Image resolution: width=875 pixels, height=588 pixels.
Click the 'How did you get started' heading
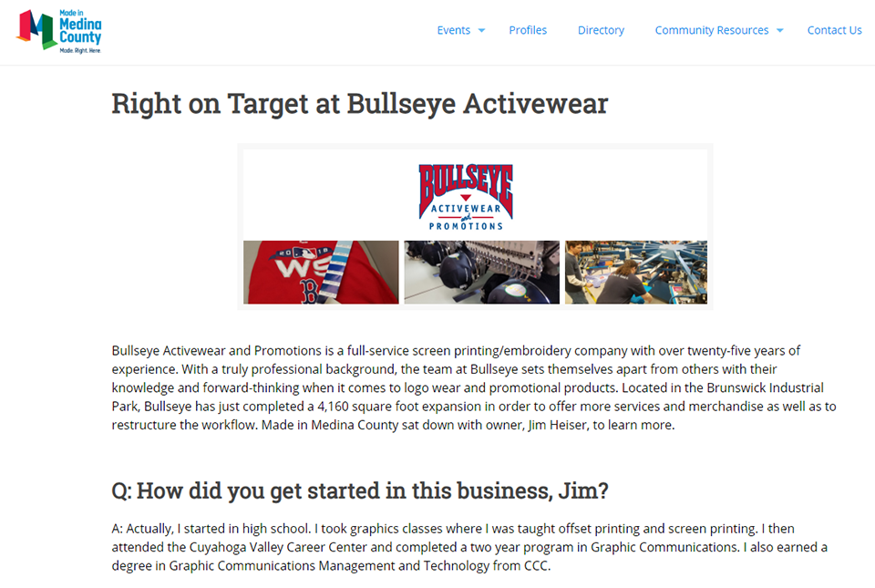point(360,491)
